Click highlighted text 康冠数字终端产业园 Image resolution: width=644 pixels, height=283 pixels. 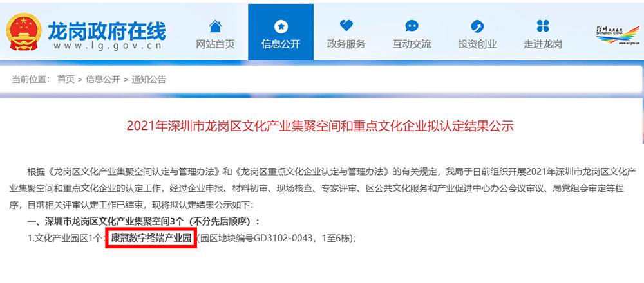click(x=151, y=239)
